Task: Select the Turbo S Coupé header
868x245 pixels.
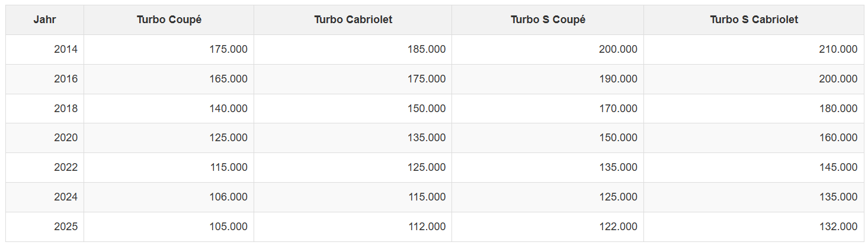Action: [x=547, y=20]
